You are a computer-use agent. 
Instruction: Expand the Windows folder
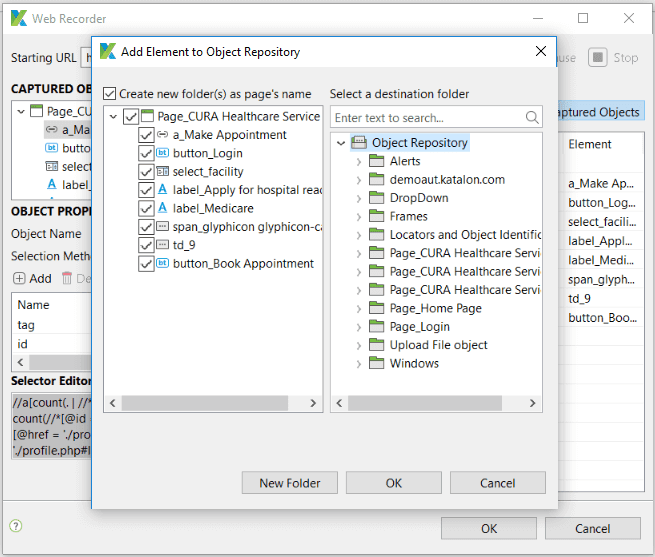(358, 364)
